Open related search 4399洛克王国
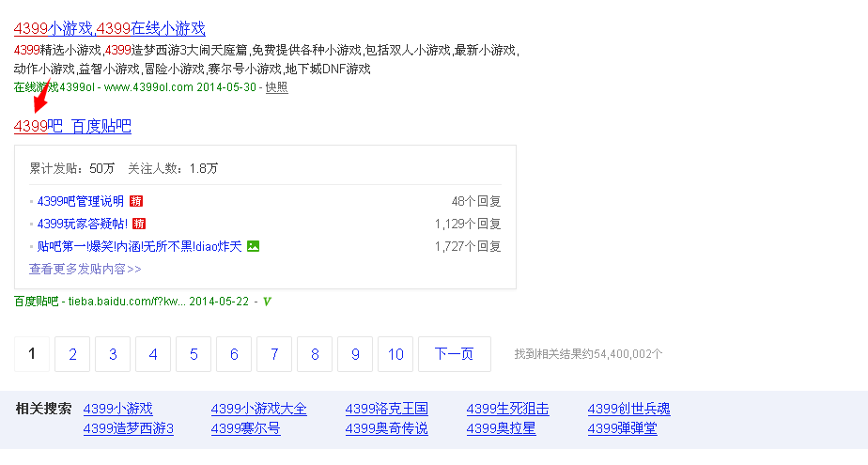868x465 pixels. [387, 409]
